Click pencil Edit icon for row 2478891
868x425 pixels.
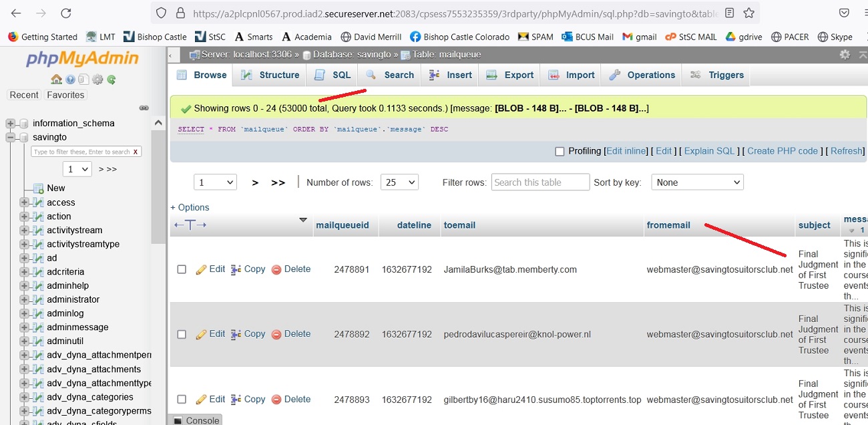point(201,269)
